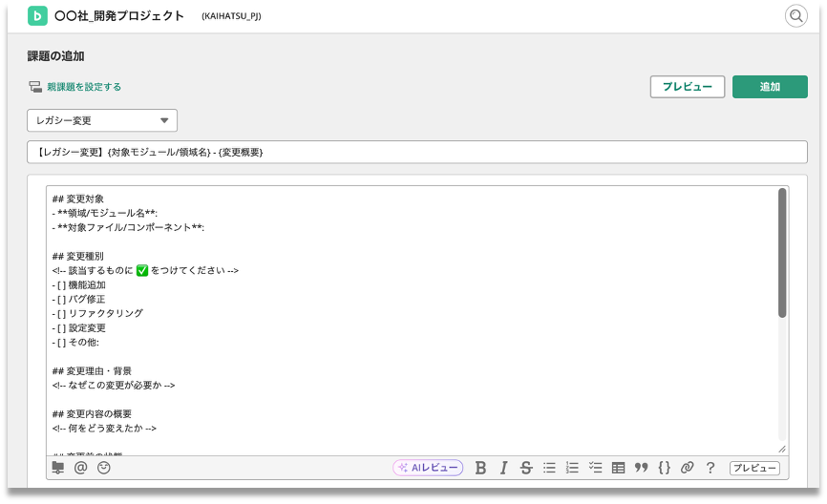Apply strikethrough formatting with S icon
The width and height of the screenshot is (827, 504).
(526, 468)
